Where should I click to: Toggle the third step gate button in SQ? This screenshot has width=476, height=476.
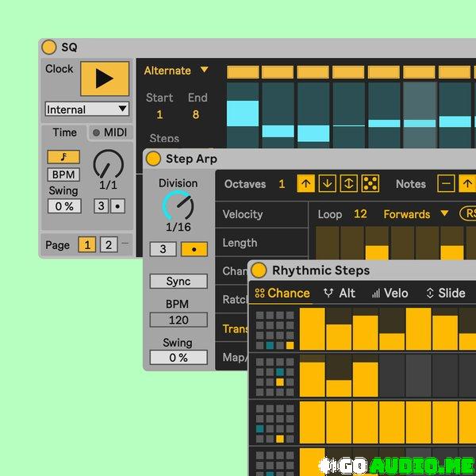[x=313, y=72]
